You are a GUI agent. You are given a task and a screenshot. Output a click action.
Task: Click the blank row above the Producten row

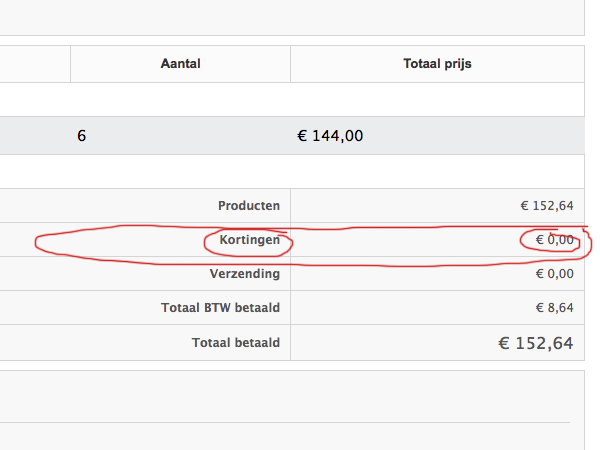click(x=290, y=171)
